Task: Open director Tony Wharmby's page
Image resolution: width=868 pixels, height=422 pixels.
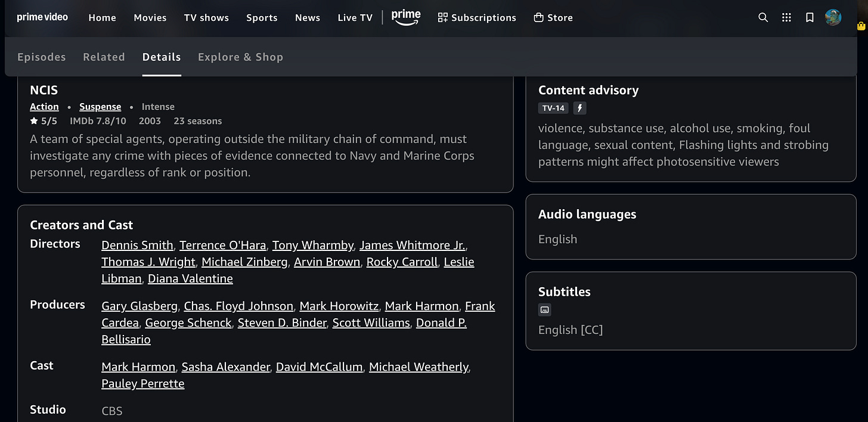Action: (313, 245)
